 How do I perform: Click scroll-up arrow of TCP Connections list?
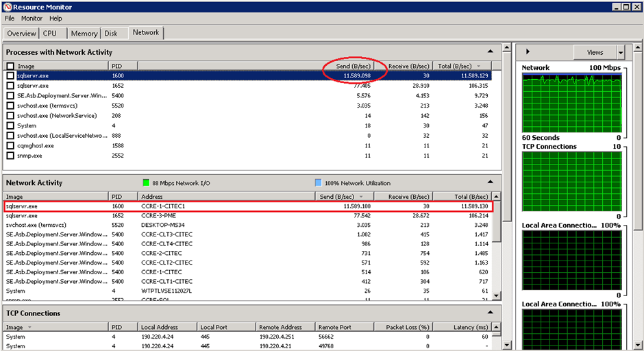[496, 327]
